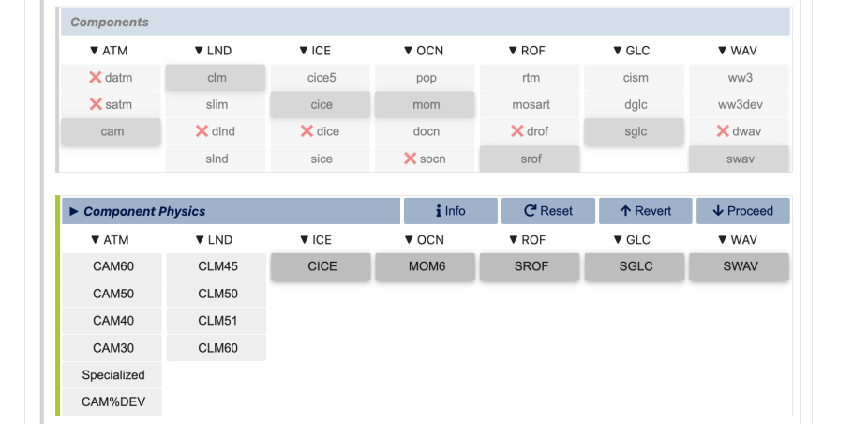This screenshot has height=424, width=868.
Task: Toggle the mom ocean component
Action: tap(426, 105)
